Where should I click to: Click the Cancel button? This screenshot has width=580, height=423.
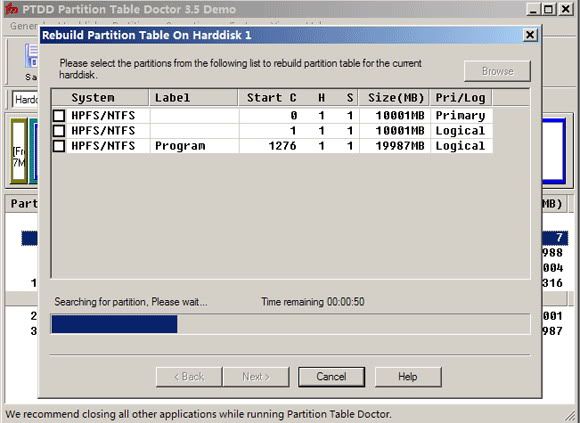(331, 377)
